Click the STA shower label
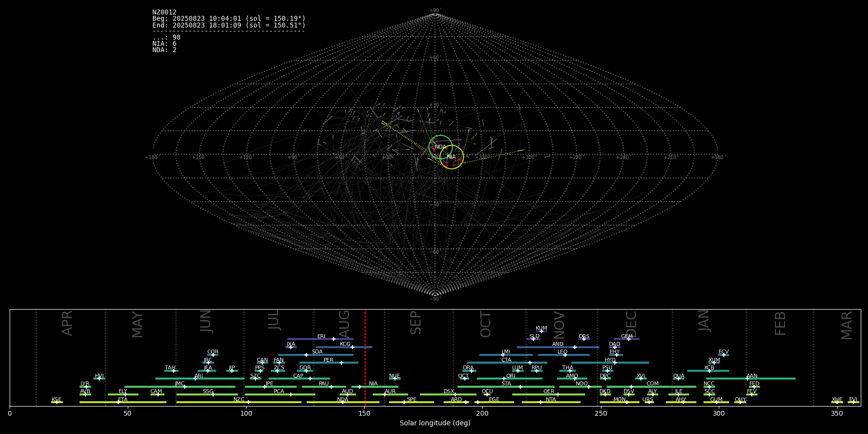The image size is (868, 434). click(506, 384)
